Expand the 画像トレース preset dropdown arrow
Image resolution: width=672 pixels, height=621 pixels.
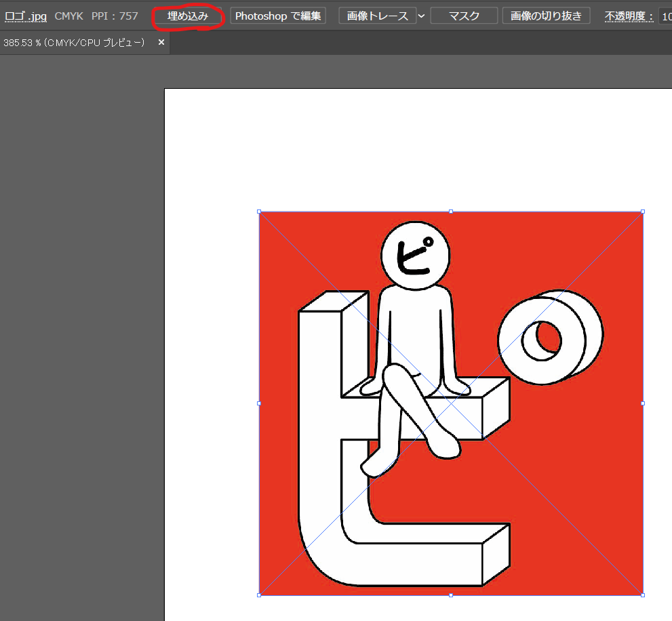422,16
